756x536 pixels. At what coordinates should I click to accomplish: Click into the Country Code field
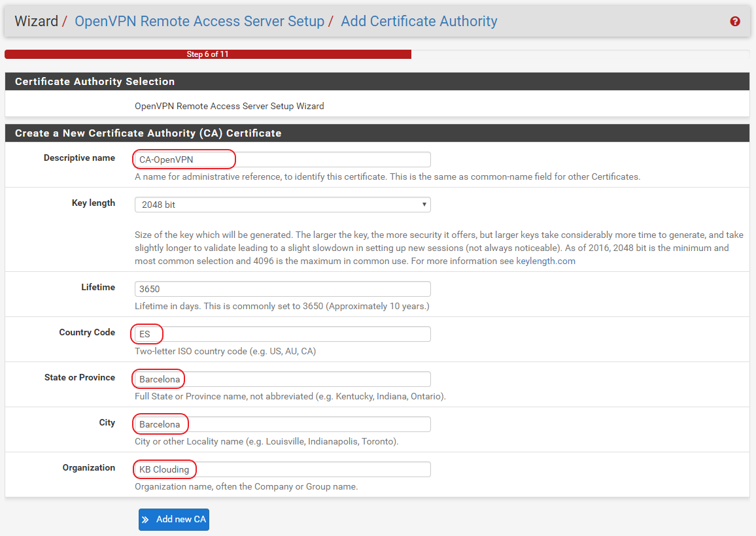283,334
